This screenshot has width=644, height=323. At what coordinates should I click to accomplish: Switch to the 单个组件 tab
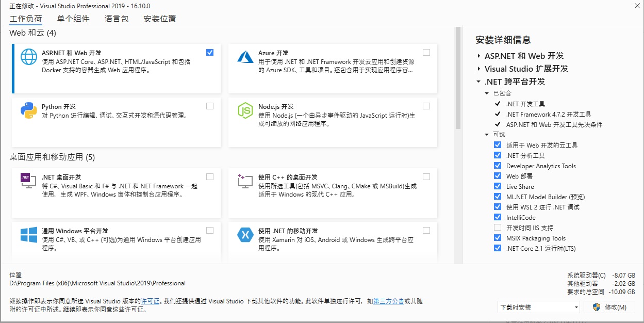click(73, 19)
